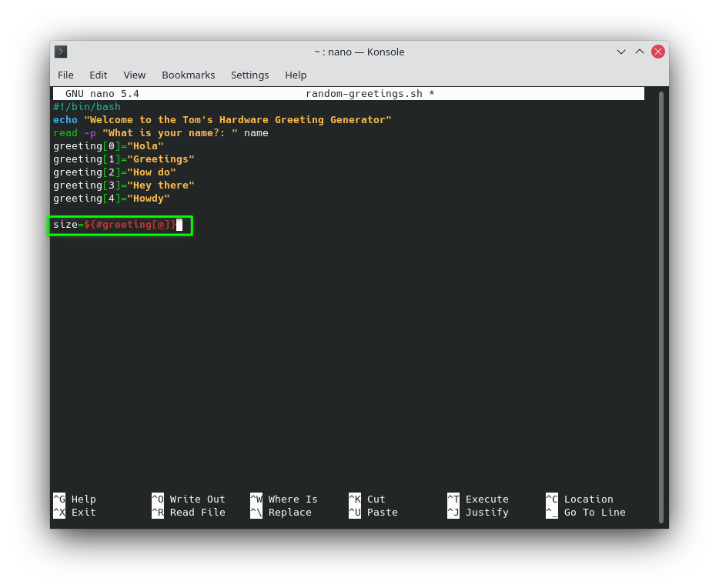Image resolution: width=719 pixels, height=588 pixels.
Task: Click the ^C Location shortcut label
Action: 582,499
